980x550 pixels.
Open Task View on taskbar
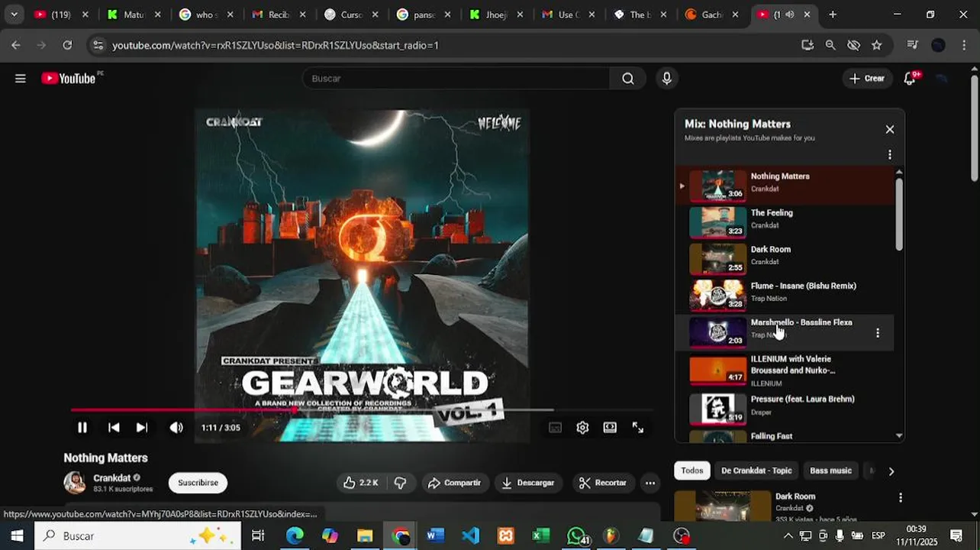(258, 535)
